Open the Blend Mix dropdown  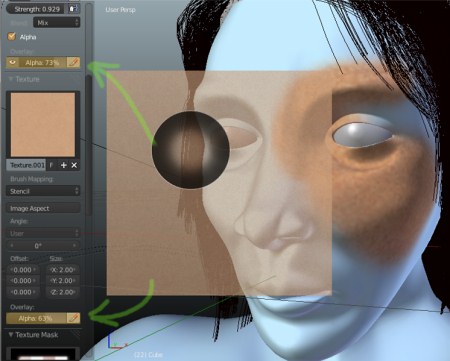tap(56, 23)
